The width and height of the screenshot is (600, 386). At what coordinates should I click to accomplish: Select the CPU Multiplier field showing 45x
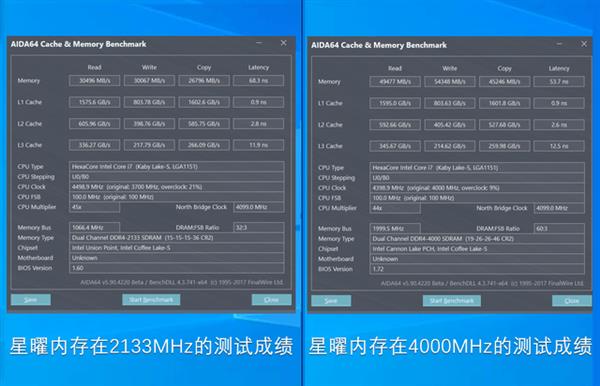click(95, 207)
